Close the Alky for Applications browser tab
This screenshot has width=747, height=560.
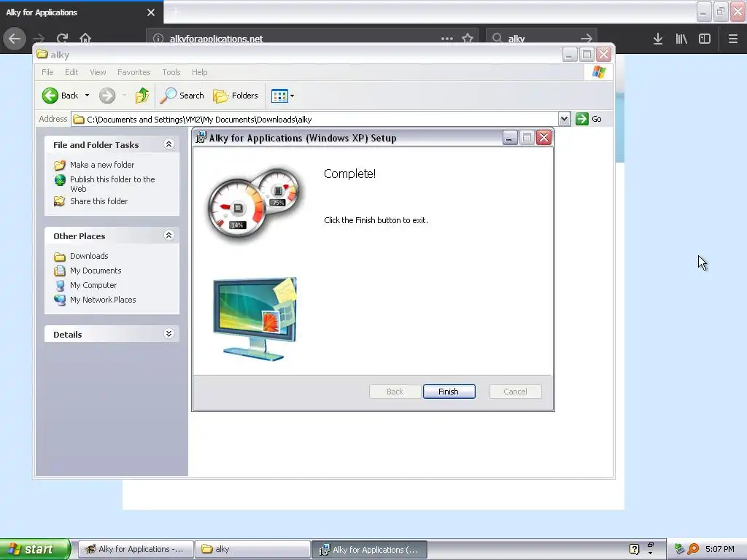pos(150,12)
